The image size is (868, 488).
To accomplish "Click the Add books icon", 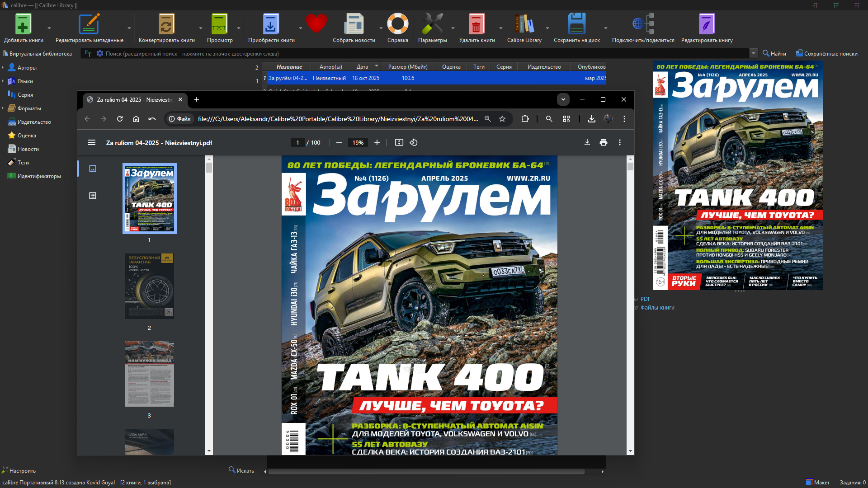I will [x=23, y=24].
